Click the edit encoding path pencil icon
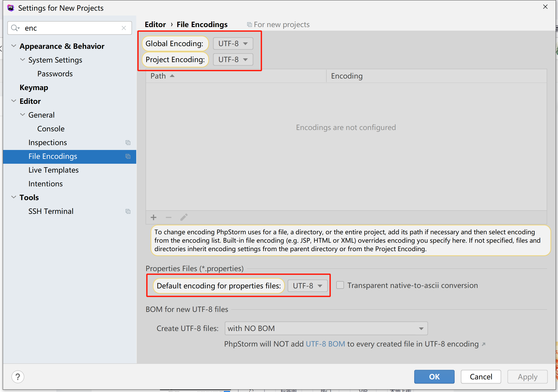 pyautogui.click(x=184, y=216)
